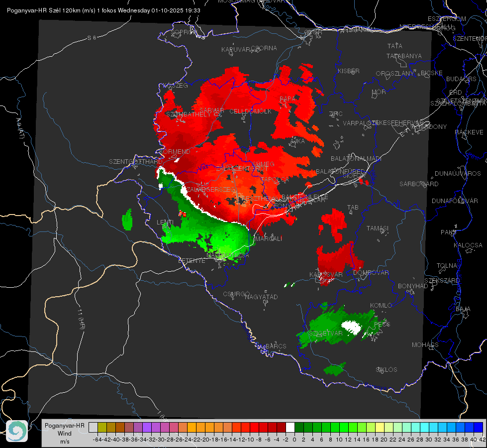Click the TATABANYA city label
This screenshot has width=487, height=448.
point(404,56)
